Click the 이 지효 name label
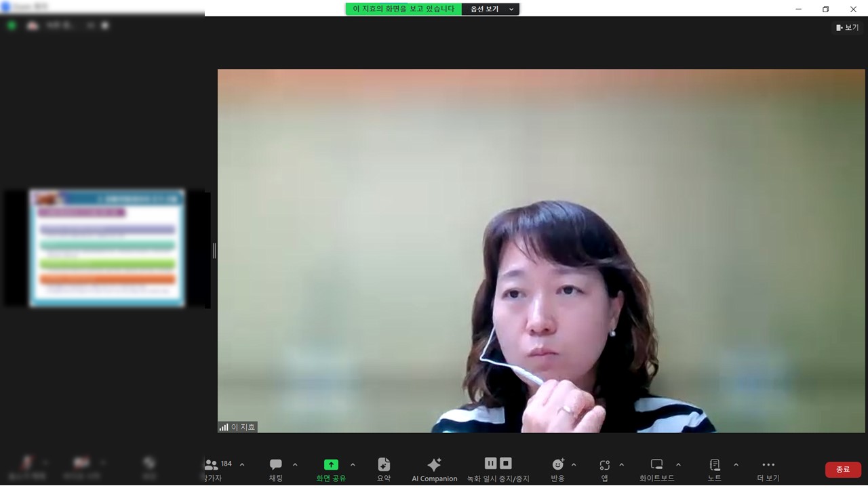The height and width of the screenshot is (488, 868). coord(243,427)
